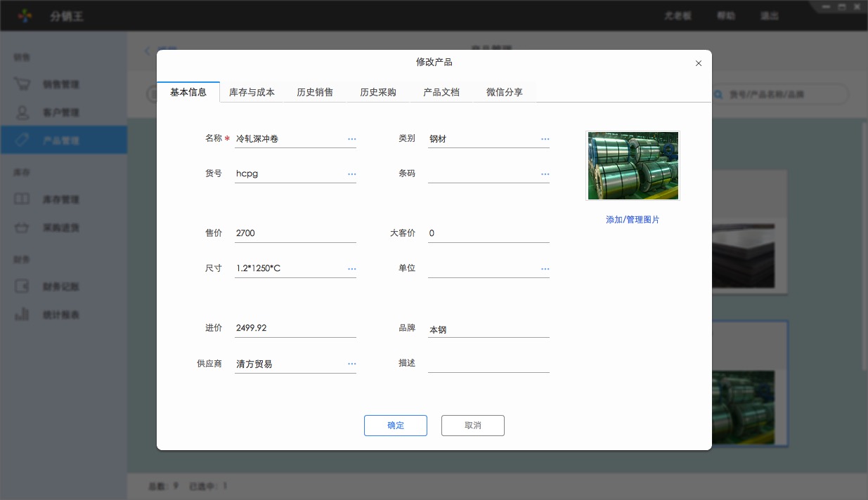Click the ellipsis icon beside 货号 field

[x=351, y=173]
